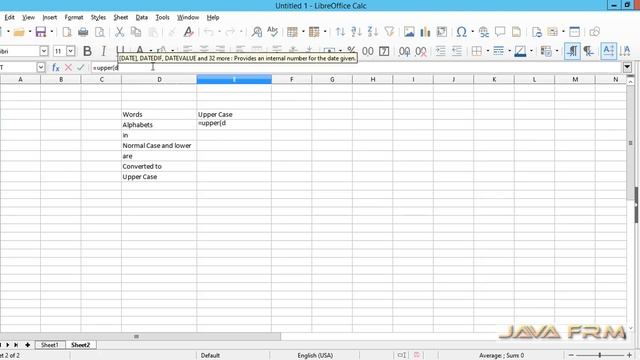Switch to the Sheet2 tab
Screen dimensions: 640x360
click(x=80, y=345)
